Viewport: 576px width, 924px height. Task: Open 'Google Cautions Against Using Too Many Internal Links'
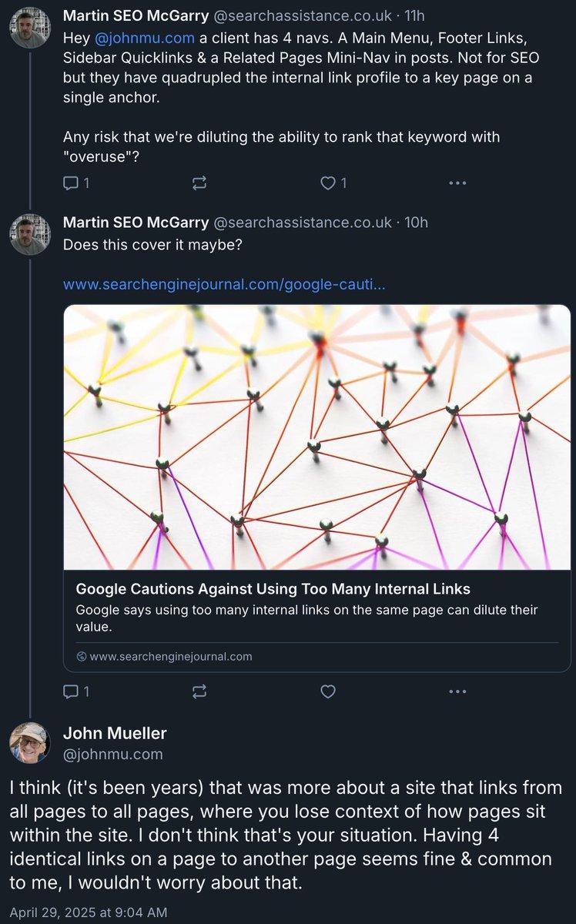coord(273,589)
